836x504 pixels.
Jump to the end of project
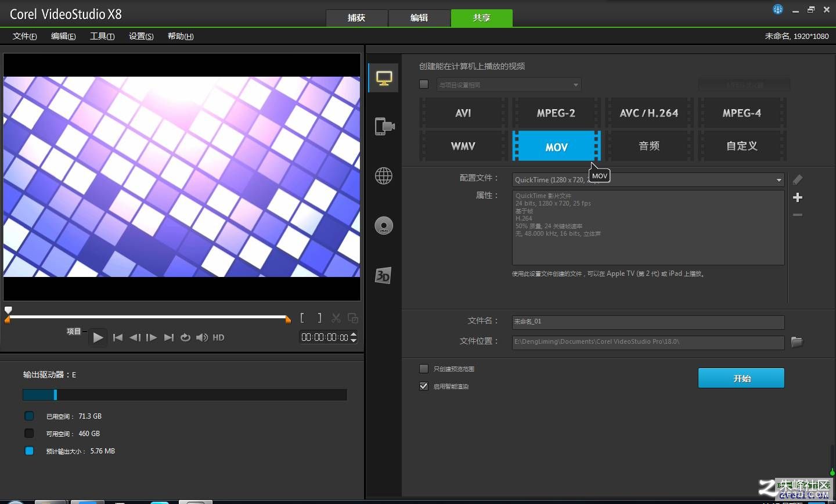tap(169, 337)
